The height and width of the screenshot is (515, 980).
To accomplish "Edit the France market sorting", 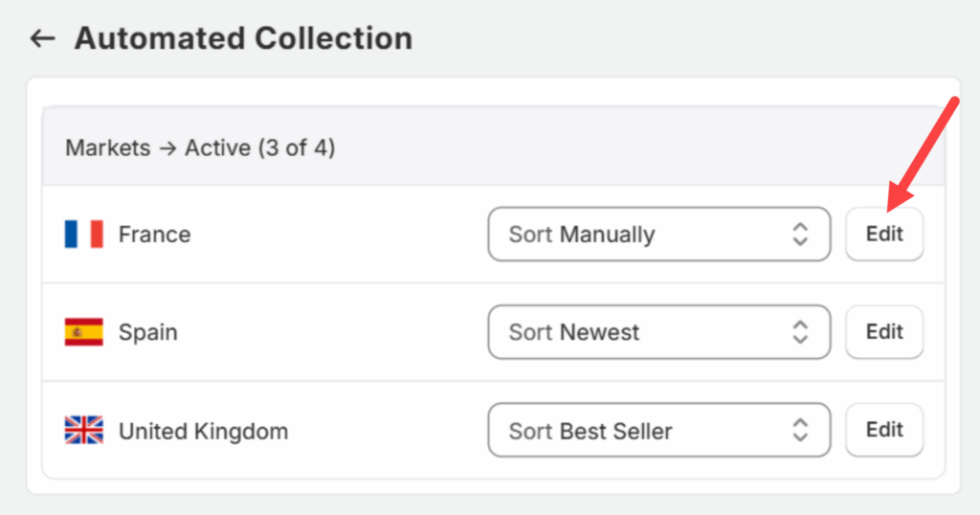I will (x=884, y=235).
